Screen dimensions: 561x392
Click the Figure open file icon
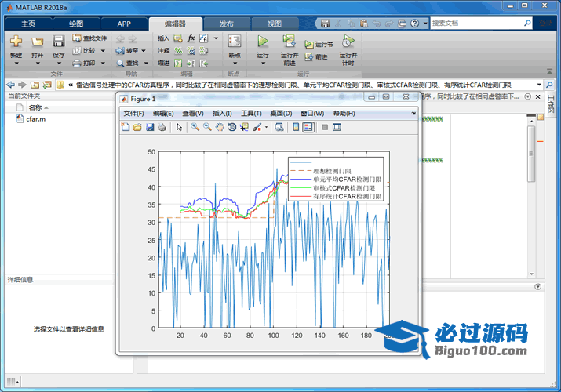coord(137,127)
